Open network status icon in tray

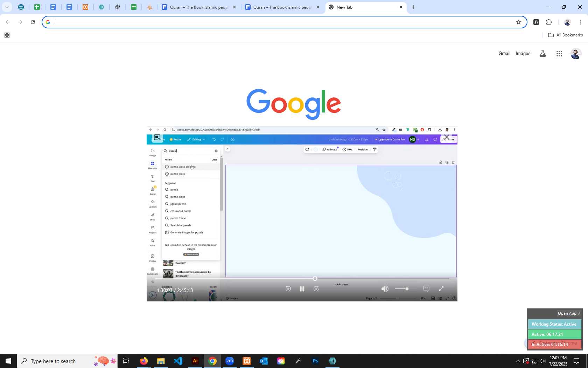[534, 361]
